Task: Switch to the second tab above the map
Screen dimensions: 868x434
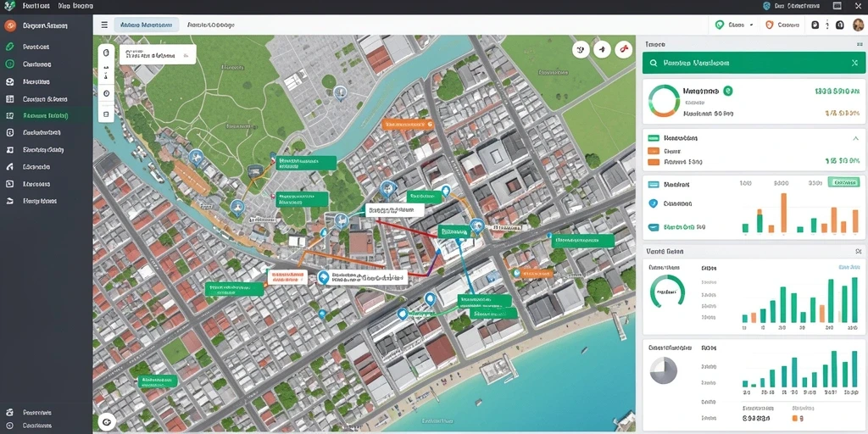Action: [210, 25]
